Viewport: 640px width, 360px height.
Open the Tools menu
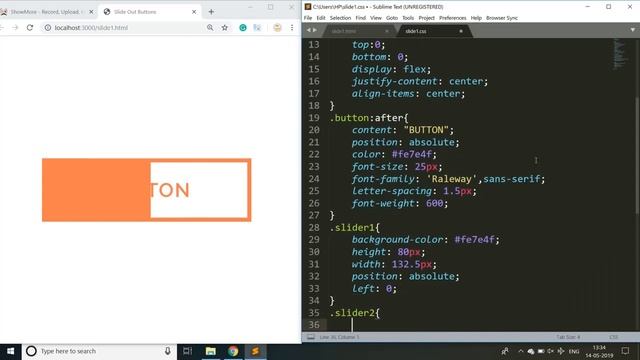coord(408,18)
